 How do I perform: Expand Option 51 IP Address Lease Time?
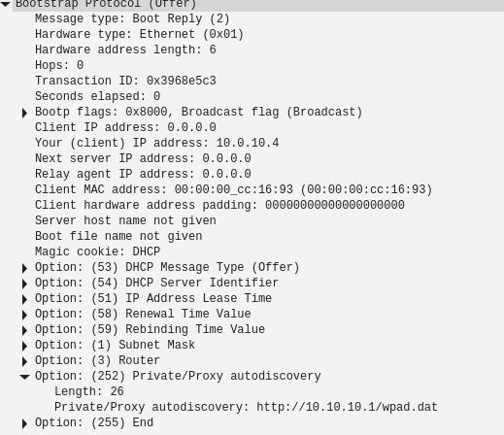pyautogui.click(x=24, y=299)
